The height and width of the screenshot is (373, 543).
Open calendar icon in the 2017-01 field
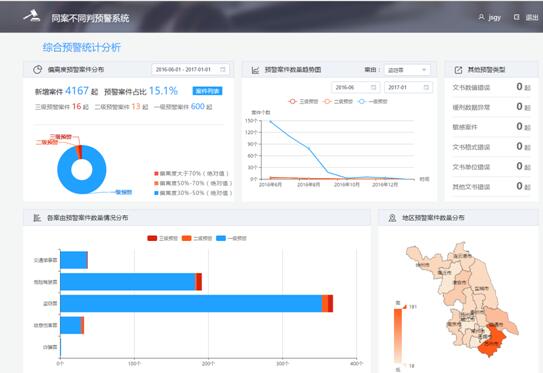(x=426, y=87)
